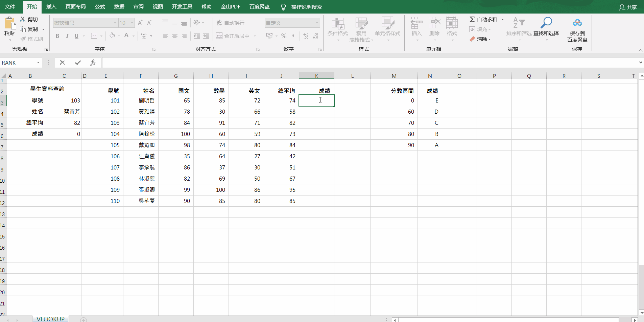Toggle align right
This screenshot has height=322, width=644.
(x=184, y=36)
